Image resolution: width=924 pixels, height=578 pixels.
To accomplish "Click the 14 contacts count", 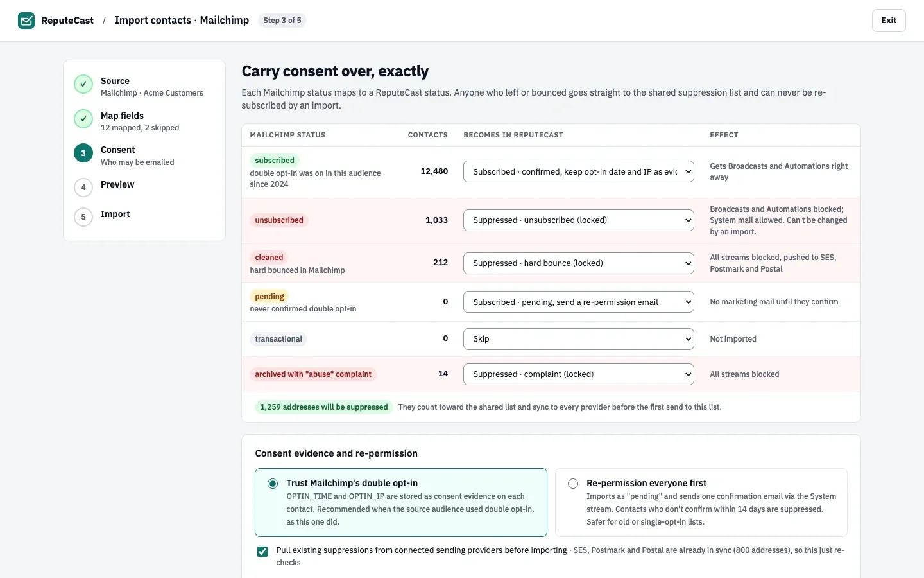I will click(443, 374).
